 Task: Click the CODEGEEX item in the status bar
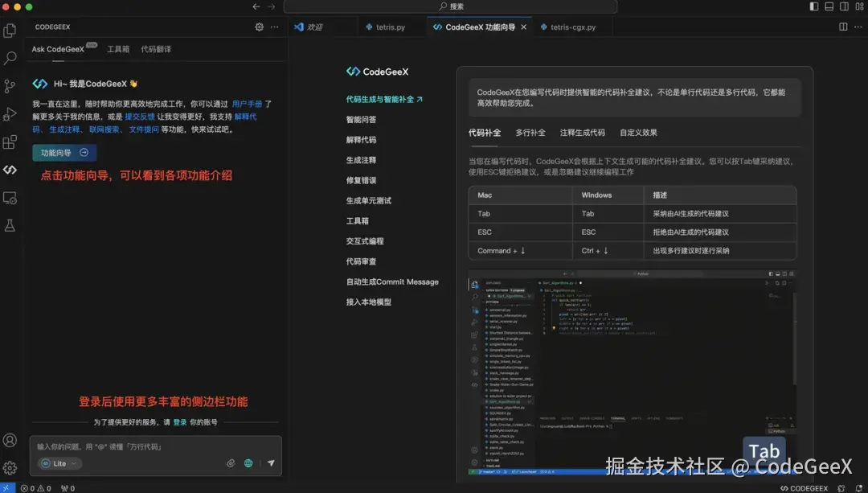coord(805,488)
